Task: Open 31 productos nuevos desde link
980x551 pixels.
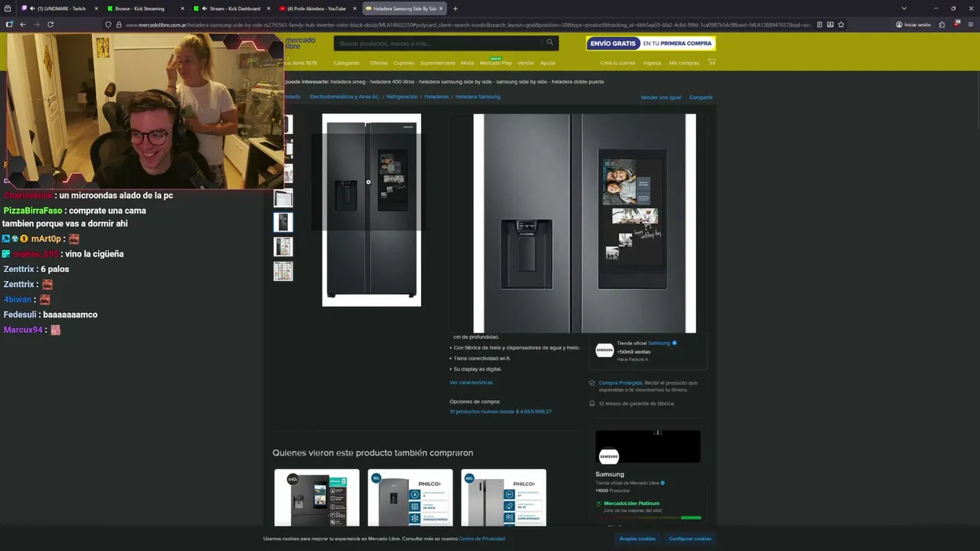Action: click(x=501, y=412)
